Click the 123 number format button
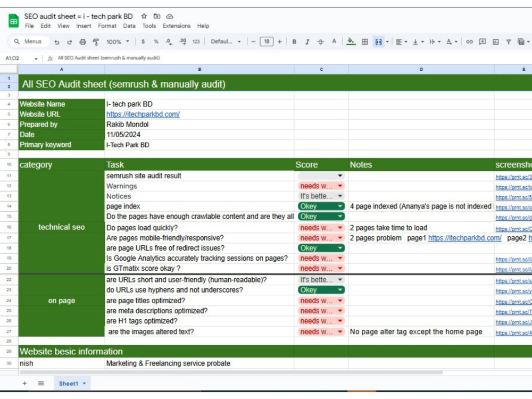The image size is (532, 399). (x=196, y=41)
